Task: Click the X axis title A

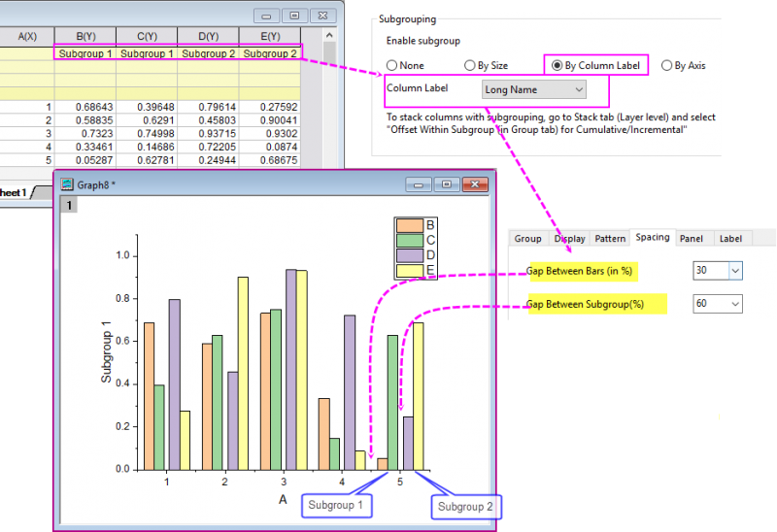Action: [283, 499]
